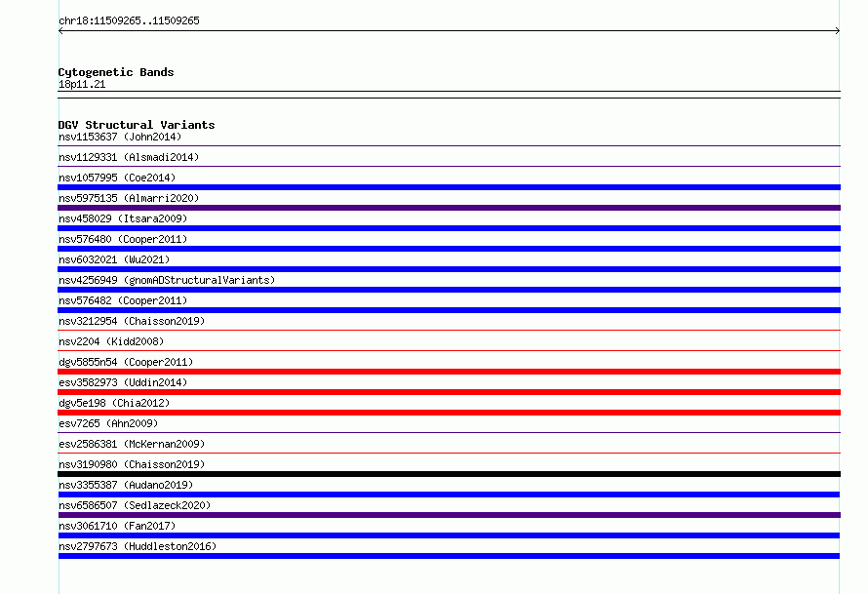Click the blue bar under nsv3355387 (Audano2019)

click(x=449, y=495)
